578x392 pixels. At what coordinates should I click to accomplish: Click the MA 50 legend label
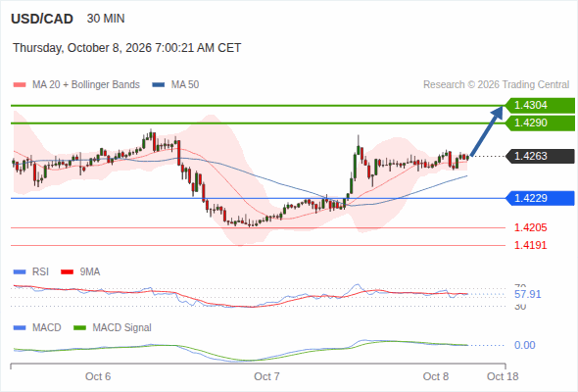[185, 85]
